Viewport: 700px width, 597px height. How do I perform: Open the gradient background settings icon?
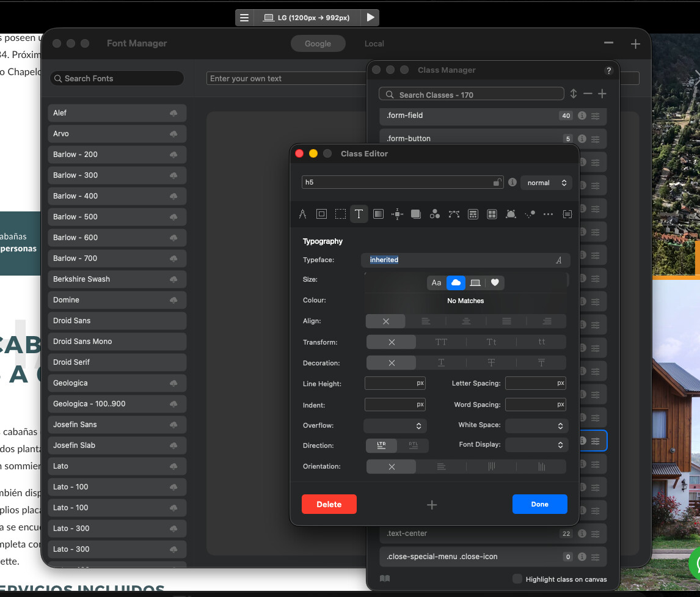coord(378,214)
